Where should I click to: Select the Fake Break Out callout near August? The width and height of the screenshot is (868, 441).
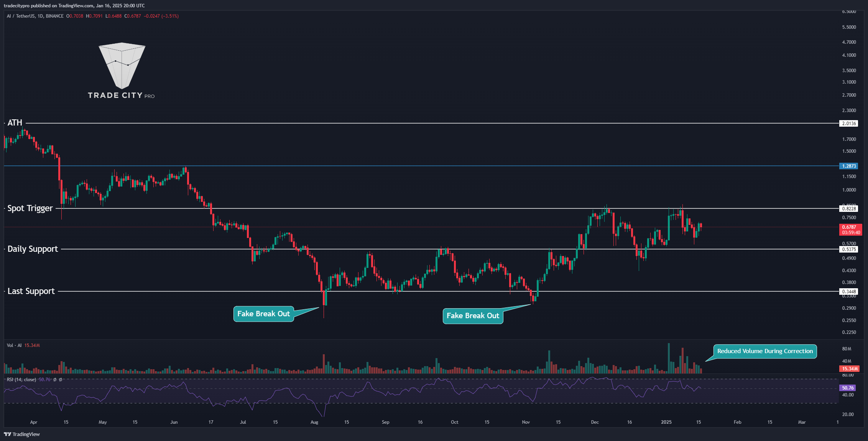264,314
